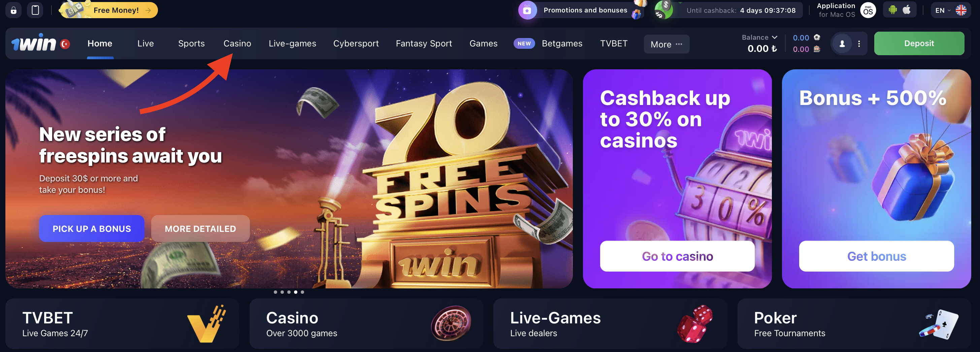Open the user profile icon
The height and width of the screenshot is (352, 980).
point(842,44)
